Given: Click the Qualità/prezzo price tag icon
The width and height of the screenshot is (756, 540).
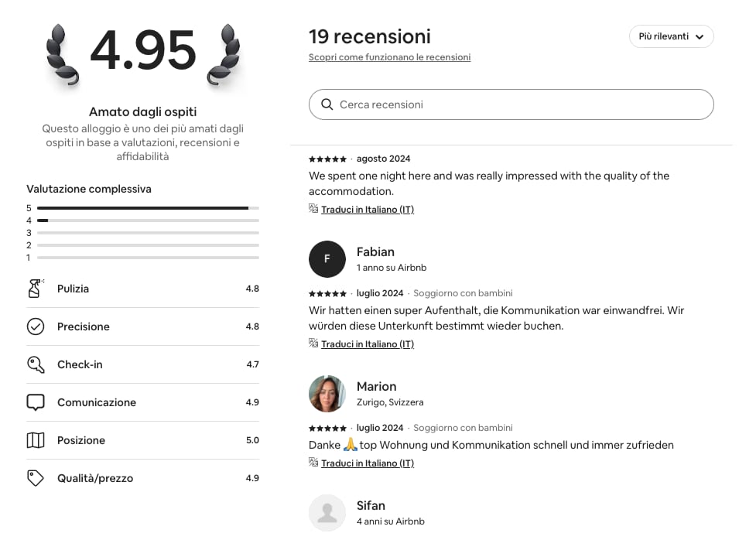Looking at the screenshot, I should [x=35, y=478].
